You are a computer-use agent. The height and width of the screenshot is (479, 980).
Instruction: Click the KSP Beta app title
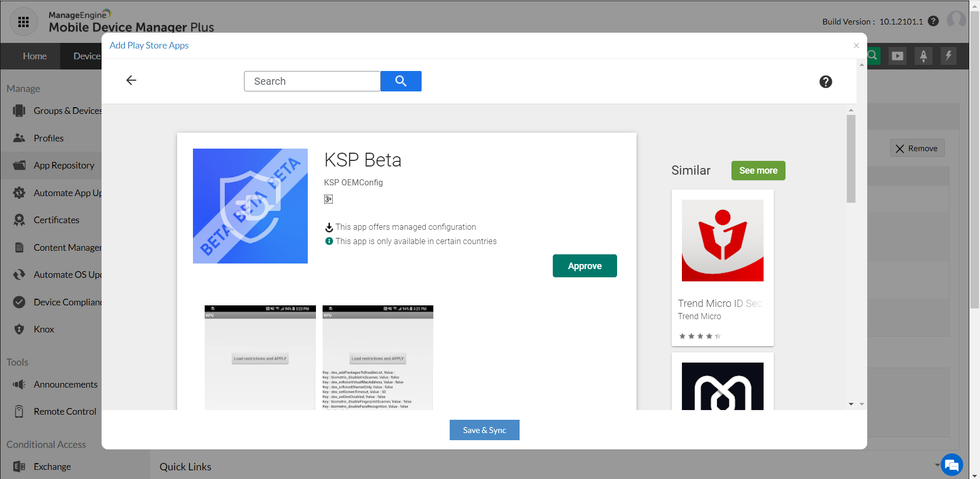click(x=363, y=160)
